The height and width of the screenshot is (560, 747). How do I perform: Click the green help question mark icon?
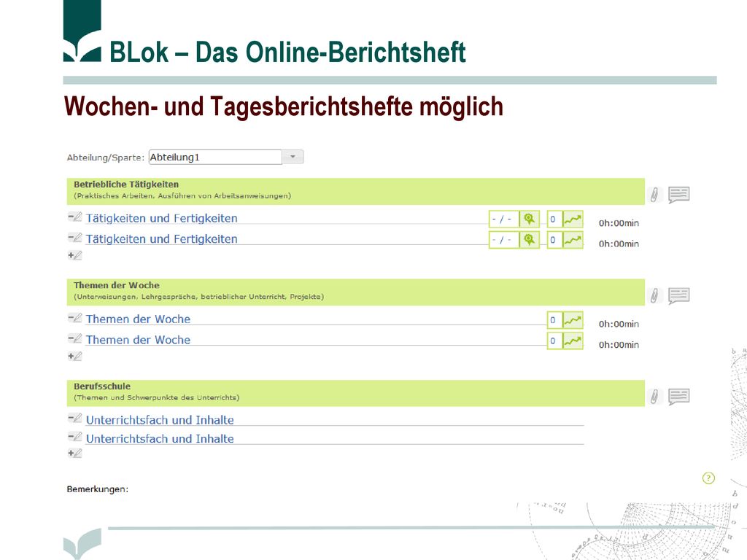708,478
